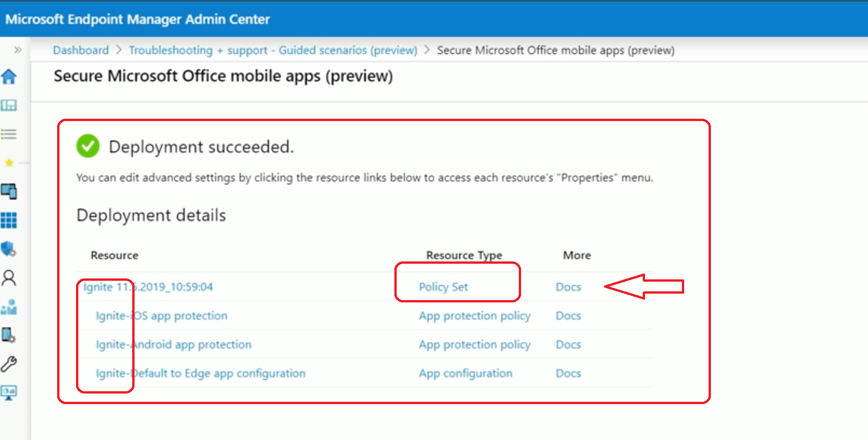
Task: Go to Dashboard breadcrumb
Action: coord(81,50)
